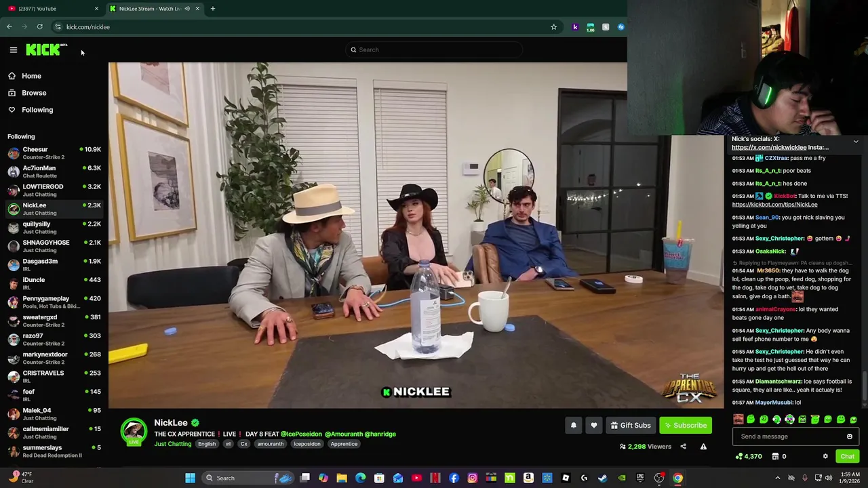Image resolution: width=868 pixels, height=488 pixels.
Task: Click NickLee's profile avatar below the video
Action: [134, 432]
